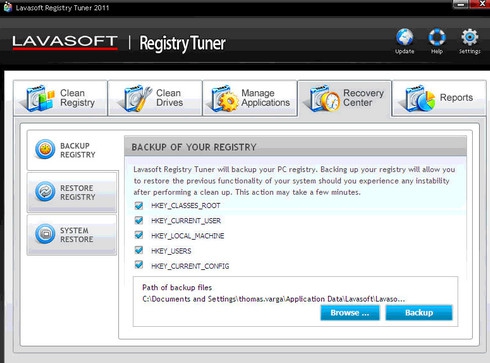Screen dimensions: 490x363
Task: Click the Backup Registry orange round icon
Action: 45,149
